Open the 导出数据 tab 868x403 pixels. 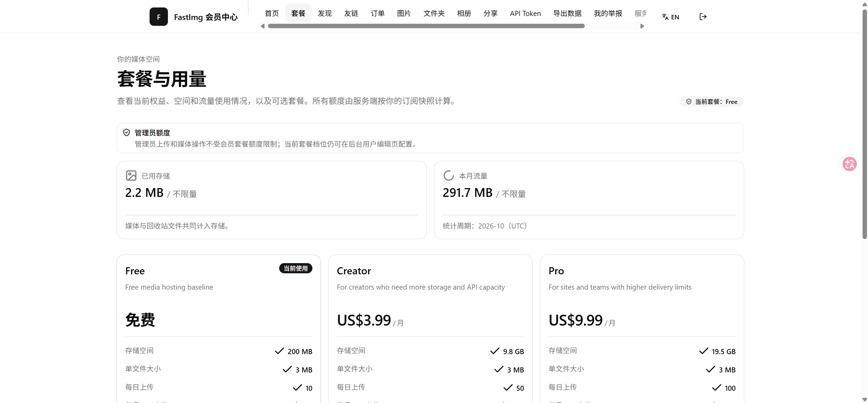coord(567,13)
